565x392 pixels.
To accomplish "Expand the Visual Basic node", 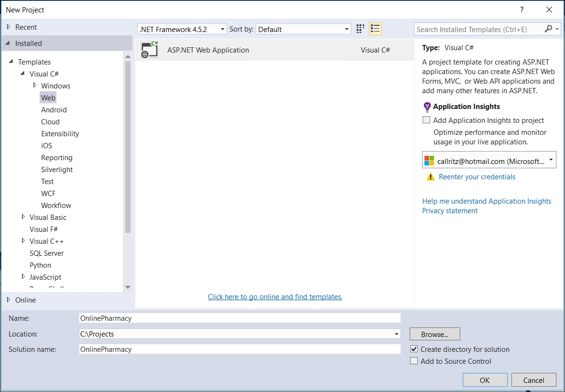I will point(23,217).
